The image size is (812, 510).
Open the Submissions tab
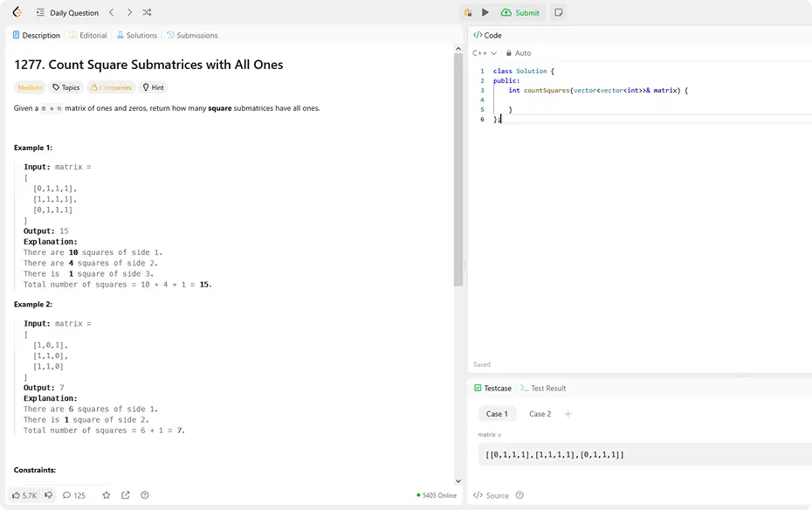tap(191, 35)
